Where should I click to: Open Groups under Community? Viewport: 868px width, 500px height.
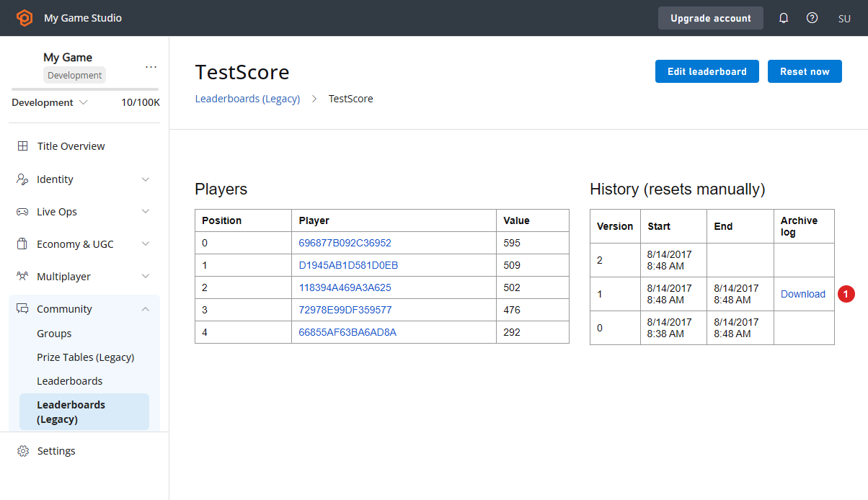54,334
